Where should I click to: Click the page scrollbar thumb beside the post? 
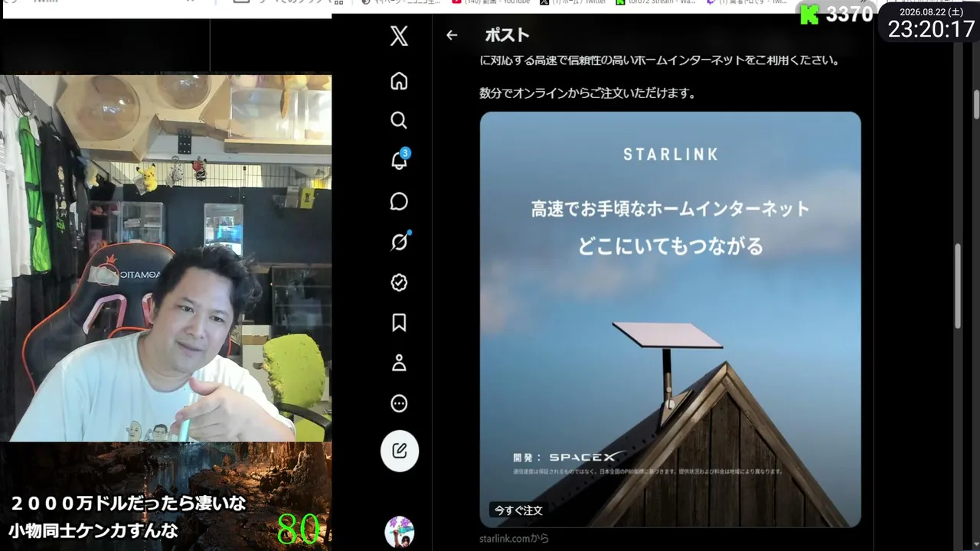point(958,287)
